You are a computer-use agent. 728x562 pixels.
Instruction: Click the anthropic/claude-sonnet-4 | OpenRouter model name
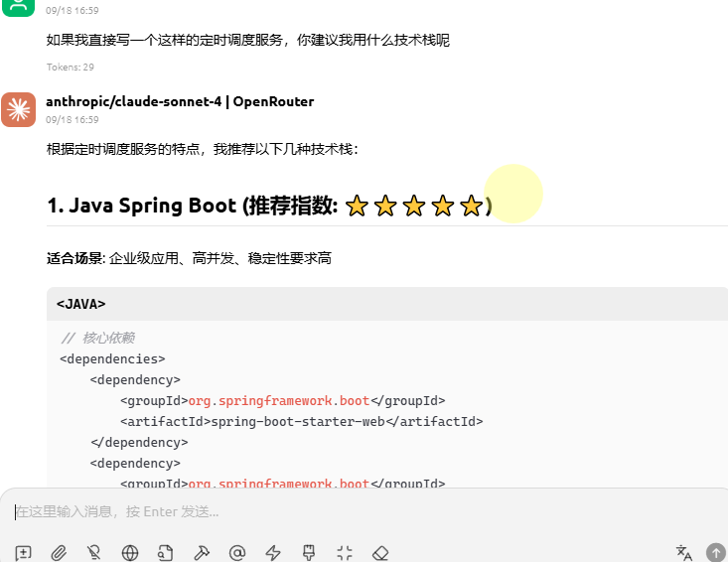click(x=180, y=101)
